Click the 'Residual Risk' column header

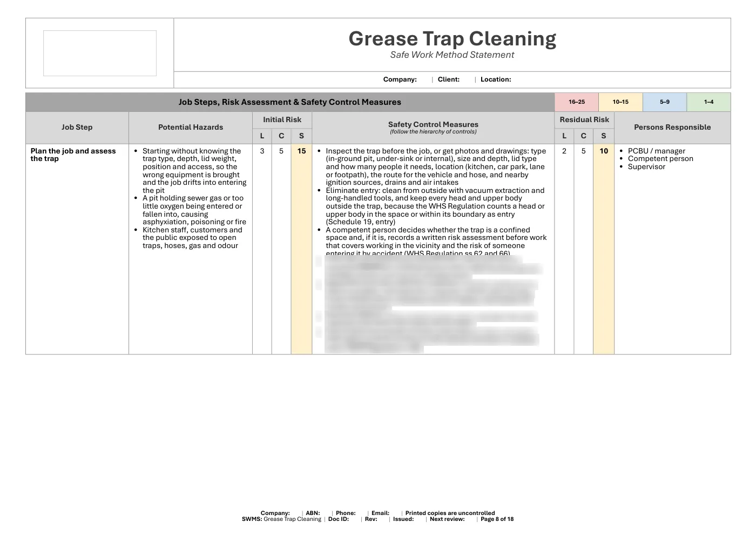584,120
